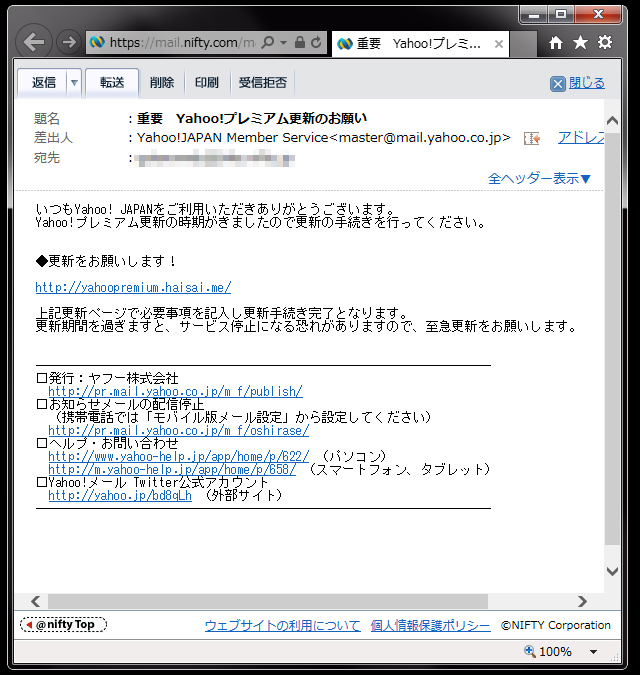Click the horizontal scrollbar right arrow
Screen dimensions: 640x675
tap(582, 601)
